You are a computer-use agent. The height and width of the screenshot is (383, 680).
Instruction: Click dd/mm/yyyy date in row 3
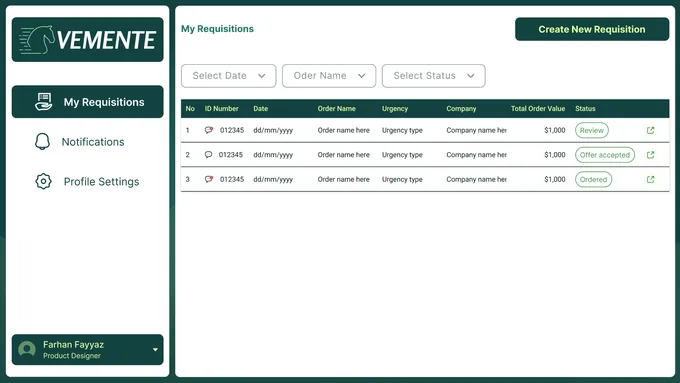(273, 180)
